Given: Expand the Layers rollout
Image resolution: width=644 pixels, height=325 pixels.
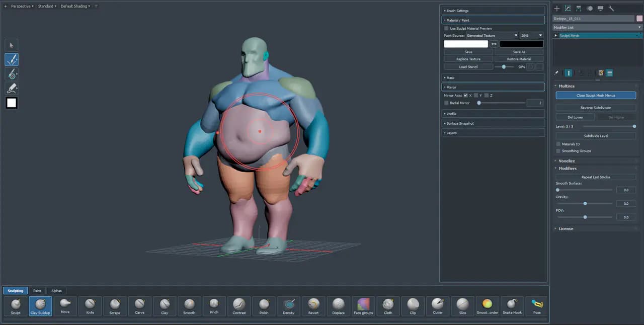Looking at the screenshot, I should click(493, 133).
